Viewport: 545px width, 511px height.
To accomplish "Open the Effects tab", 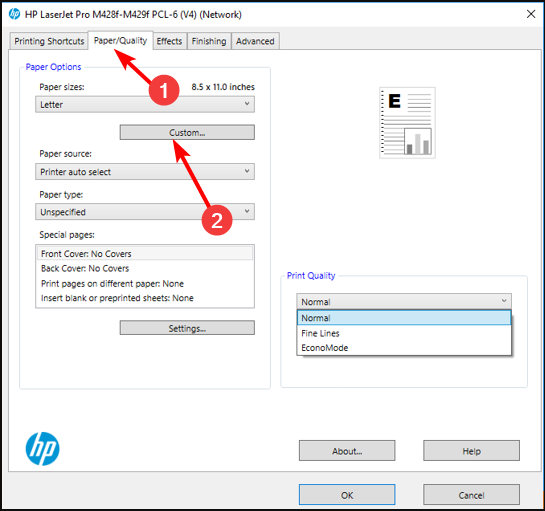I will pos(169,41).
